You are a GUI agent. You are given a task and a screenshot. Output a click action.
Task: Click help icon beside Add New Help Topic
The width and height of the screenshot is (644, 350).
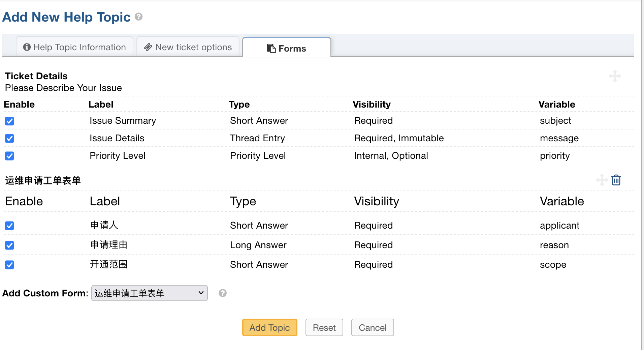coord(138,17)
